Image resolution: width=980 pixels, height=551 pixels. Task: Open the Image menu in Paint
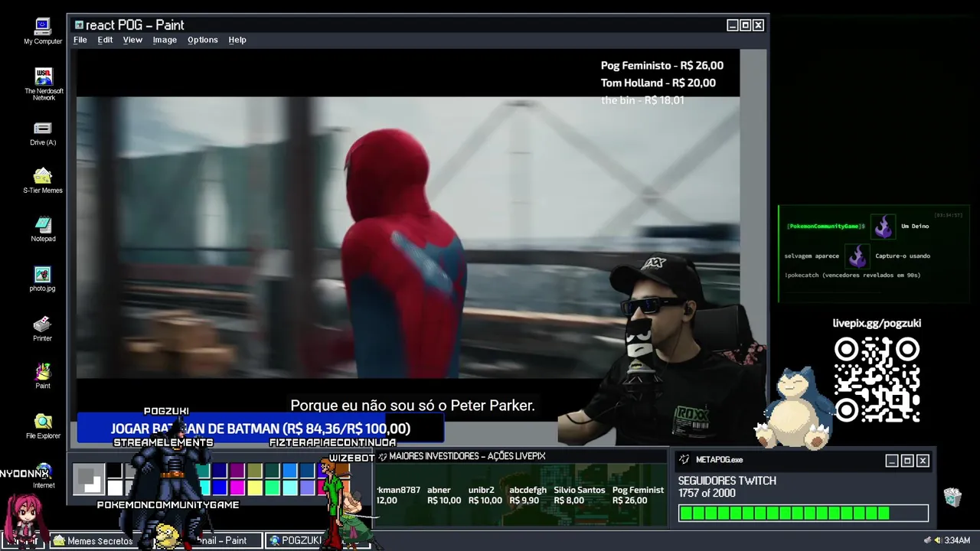[165, 40]
